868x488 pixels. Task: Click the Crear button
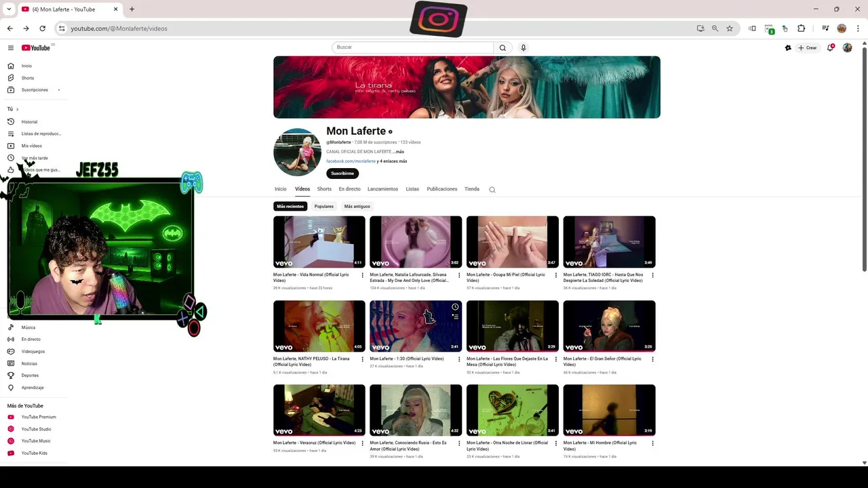click(808, 47)
